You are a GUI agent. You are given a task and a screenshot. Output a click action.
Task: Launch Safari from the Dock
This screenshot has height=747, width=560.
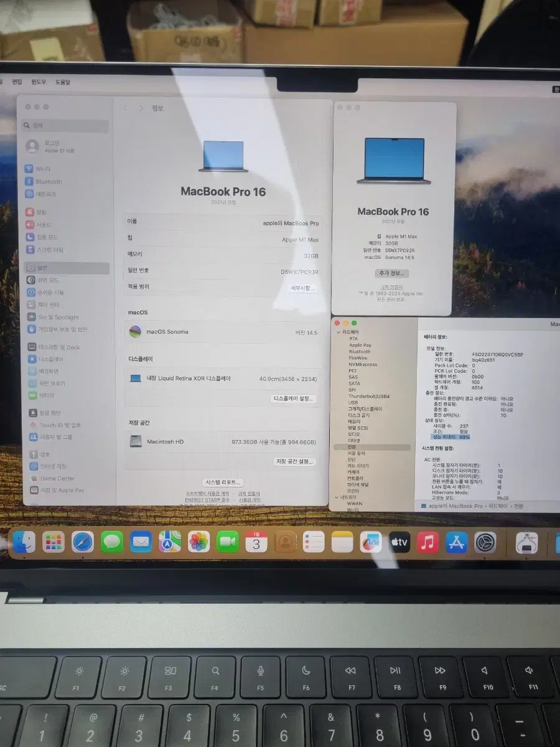click(83, 542)
